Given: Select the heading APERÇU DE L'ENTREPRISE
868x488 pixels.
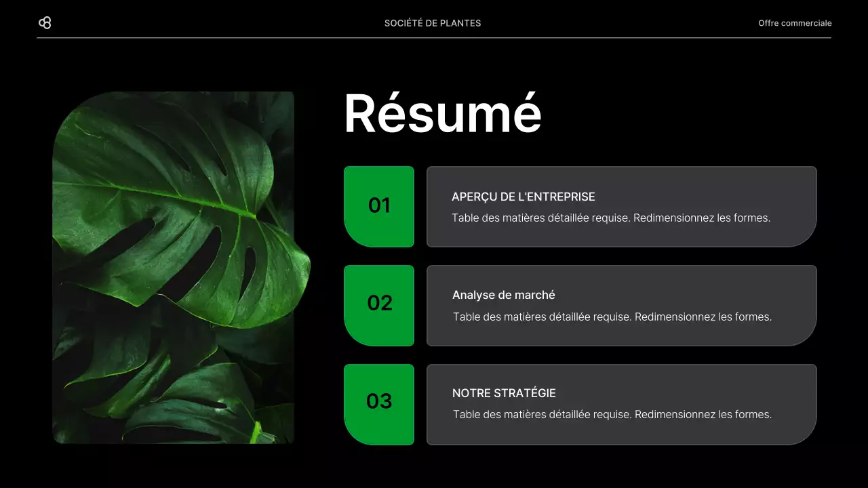Looking at the screenshot, I should pyautogui.click(x=523, y=197).
